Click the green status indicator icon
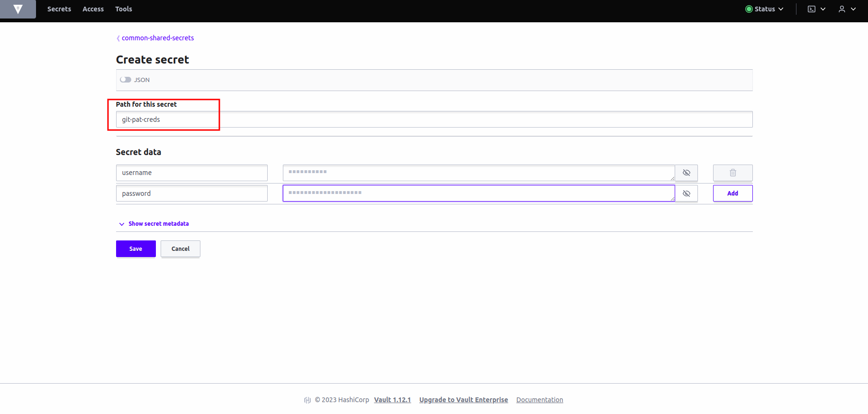Viewport: 868px width, 414px height. (749, 9)
